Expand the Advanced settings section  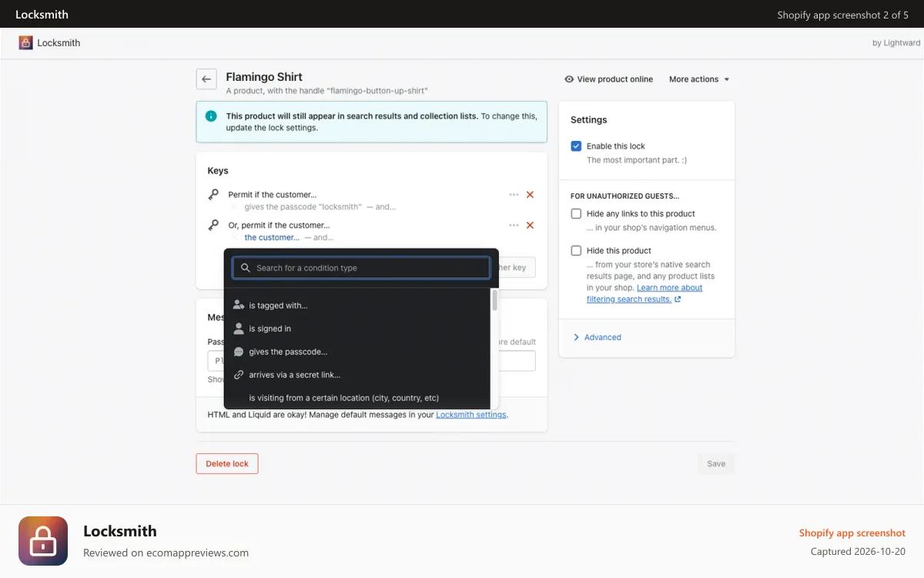597,338
